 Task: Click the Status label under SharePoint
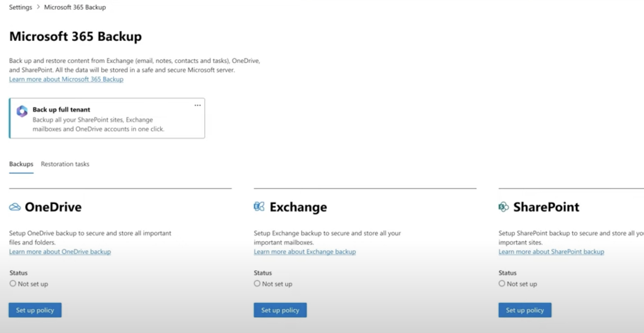(x=507, y=273)
